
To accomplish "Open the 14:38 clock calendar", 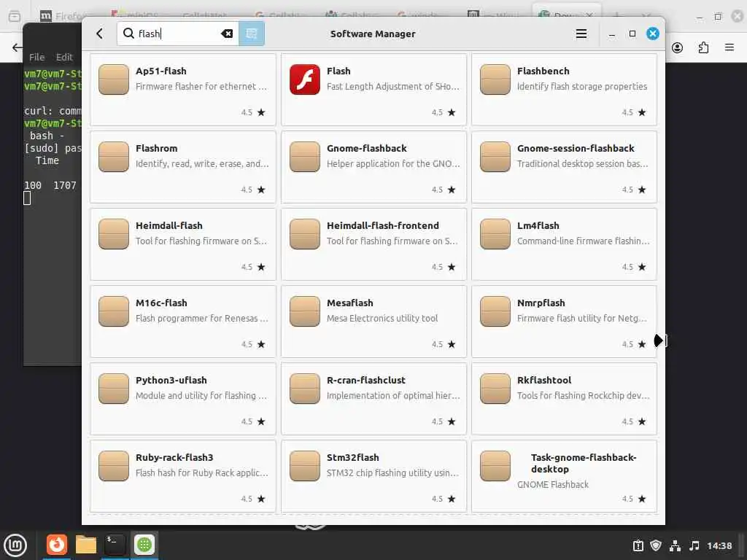I will 719,545.
